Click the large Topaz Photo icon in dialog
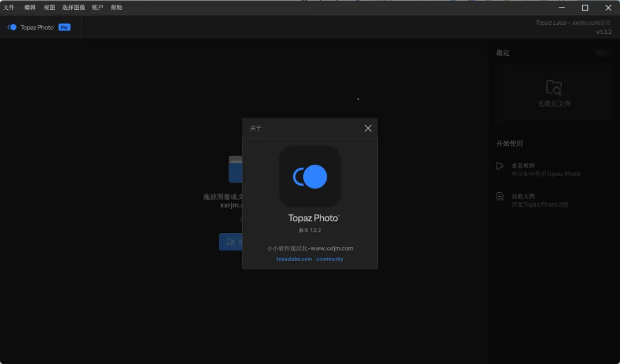The width and height of the screenshot is (620, 364). pyautogui.click(x=310, y=176)
